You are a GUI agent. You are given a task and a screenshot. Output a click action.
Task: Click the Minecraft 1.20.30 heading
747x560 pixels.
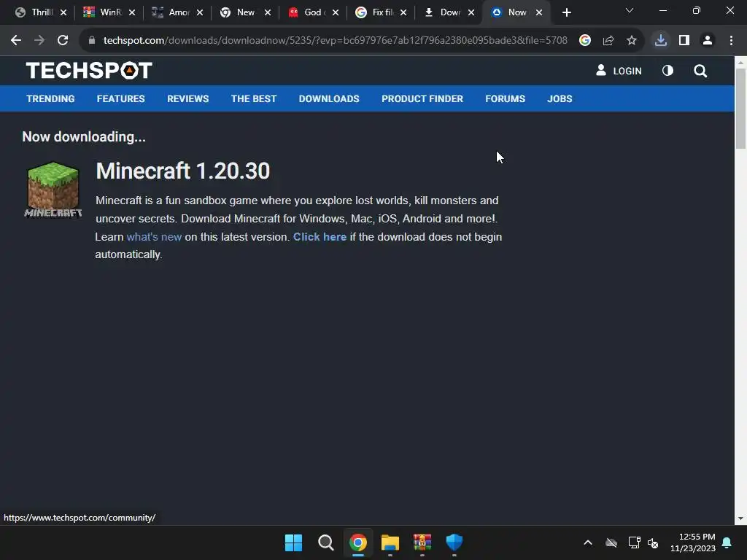(183, 171)
